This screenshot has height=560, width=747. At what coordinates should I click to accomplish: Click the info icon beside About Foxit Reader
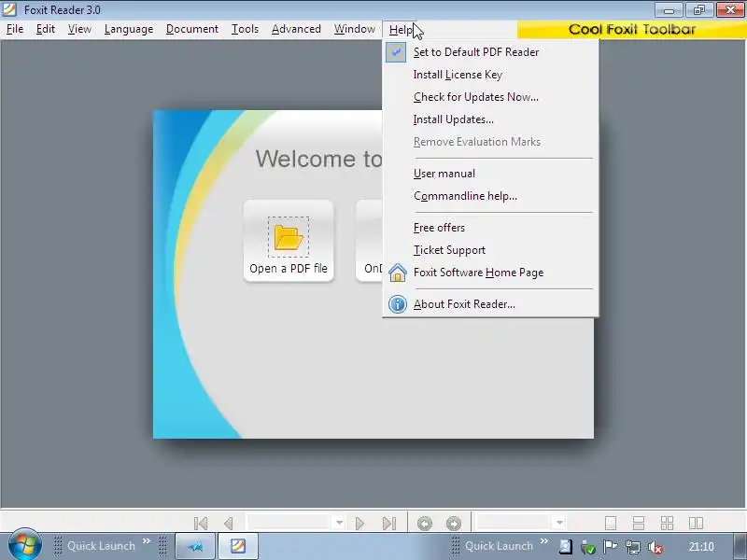point(398,304)
